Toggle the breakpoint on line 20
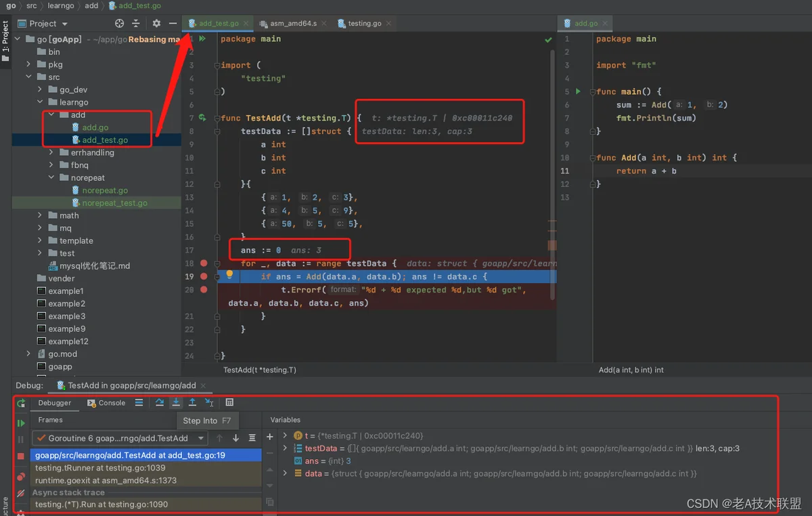Viewport: 812px width, 516px height. tap(204, 289)
